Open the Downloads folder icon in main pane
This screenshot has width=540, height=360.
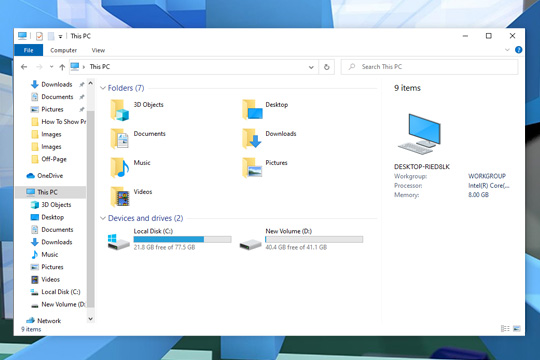252,138
